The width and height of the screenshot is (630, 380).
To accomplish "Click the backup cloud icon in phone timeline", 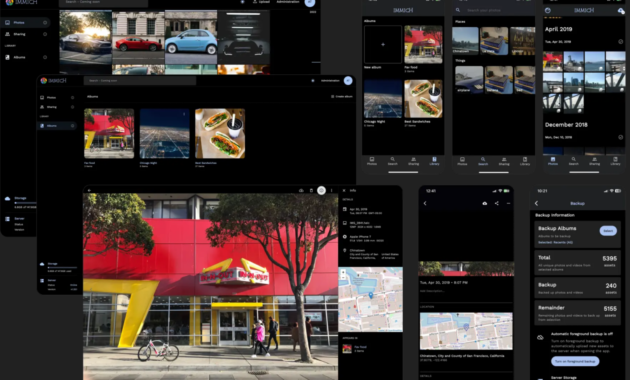I will pyautogui.click(x=620, y=10).
